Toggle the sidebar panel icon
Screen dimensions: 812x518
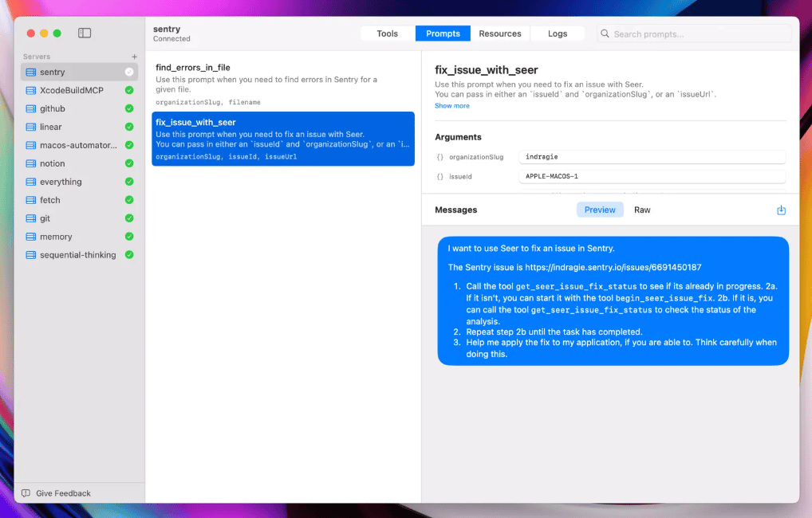pos(85,33)
